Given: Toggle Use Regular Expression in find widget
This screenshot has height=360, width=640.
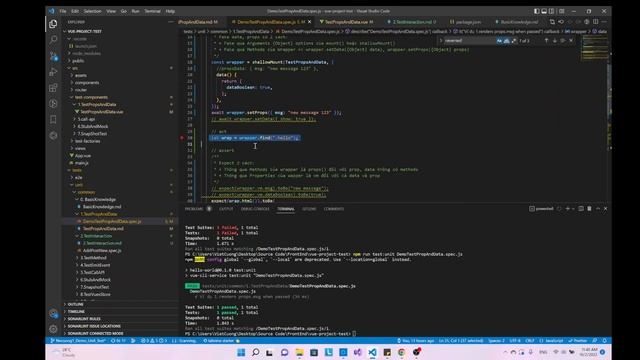Looking at the screenshot, I should click(513, 40).
